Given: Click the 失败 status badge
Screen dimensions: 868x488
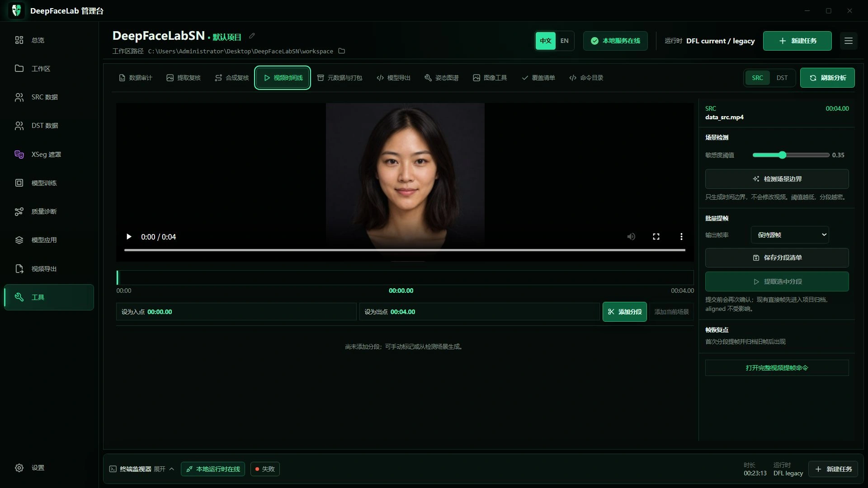Looking at the screenshot, I should click(x=265, y=469).
